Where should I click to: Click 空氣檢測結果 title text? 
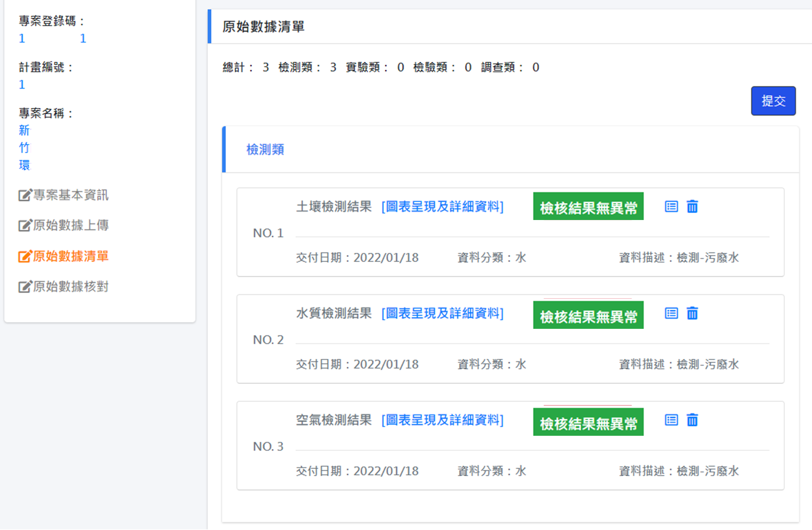[334, 420]
